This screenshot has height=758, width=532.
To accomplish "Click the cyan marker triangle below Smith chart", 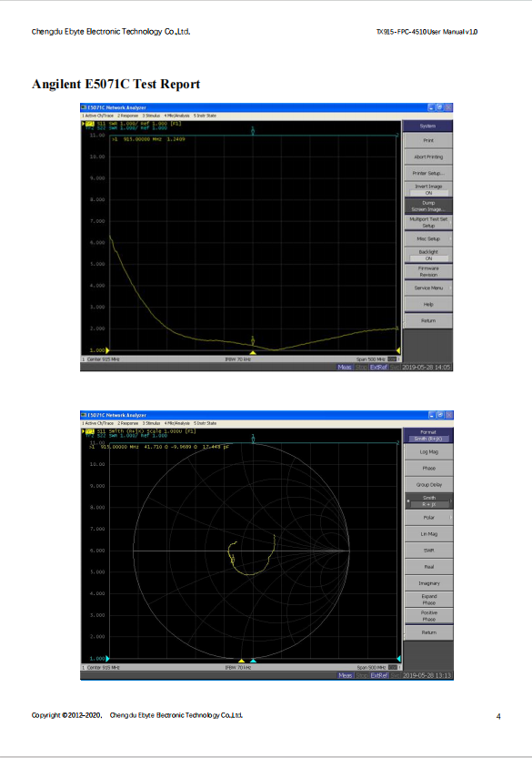I will tap(253, 661).
